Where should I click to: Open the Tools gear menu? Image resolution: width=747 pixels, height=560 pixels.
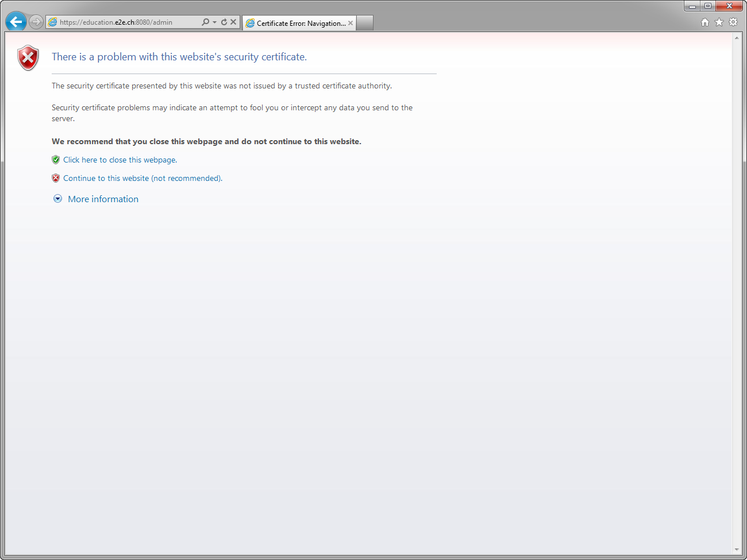733,21
